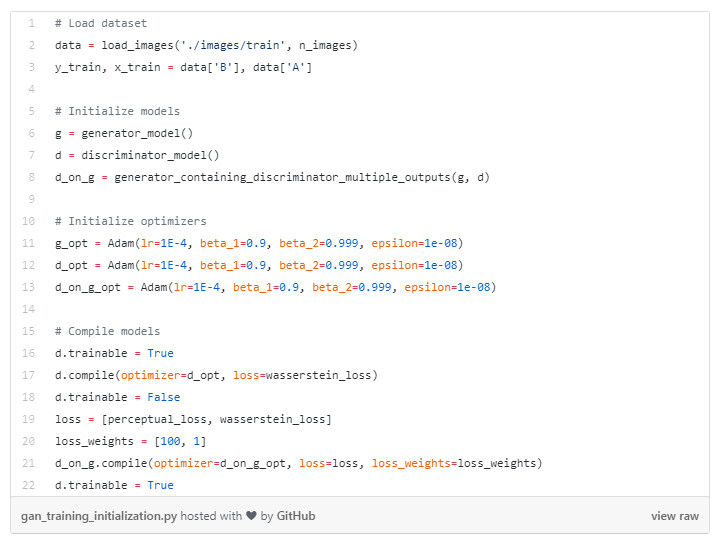716x539 pixels.
Task: Select line number 11
Action: 30,243
